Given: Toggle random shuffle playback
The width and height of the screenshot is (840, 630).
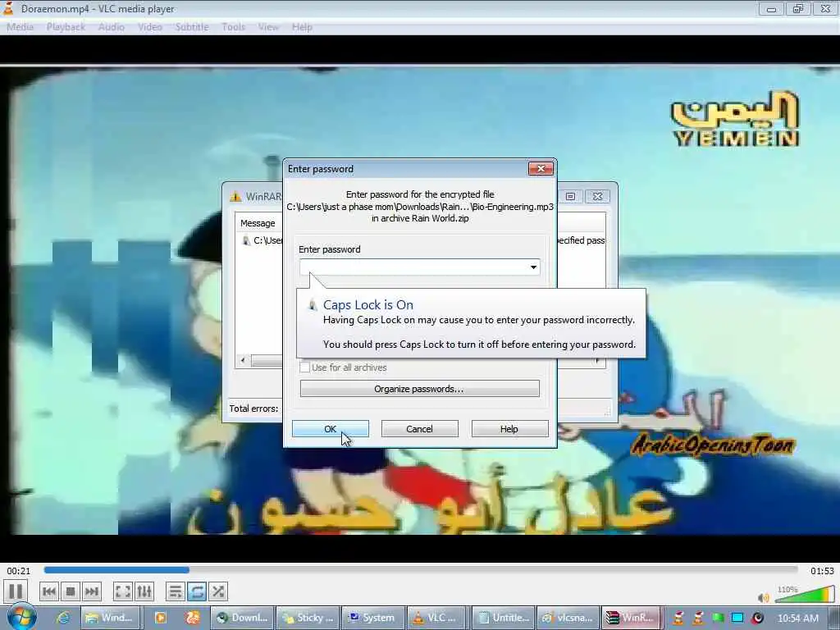Looking at the screenshot, I should click(218, 592).
